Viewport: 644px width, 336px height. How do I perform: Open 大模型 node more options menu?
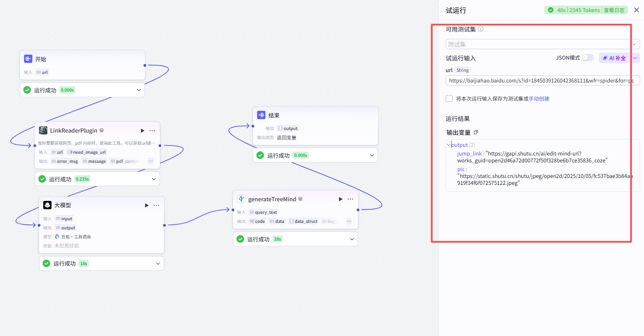(156, 205)
